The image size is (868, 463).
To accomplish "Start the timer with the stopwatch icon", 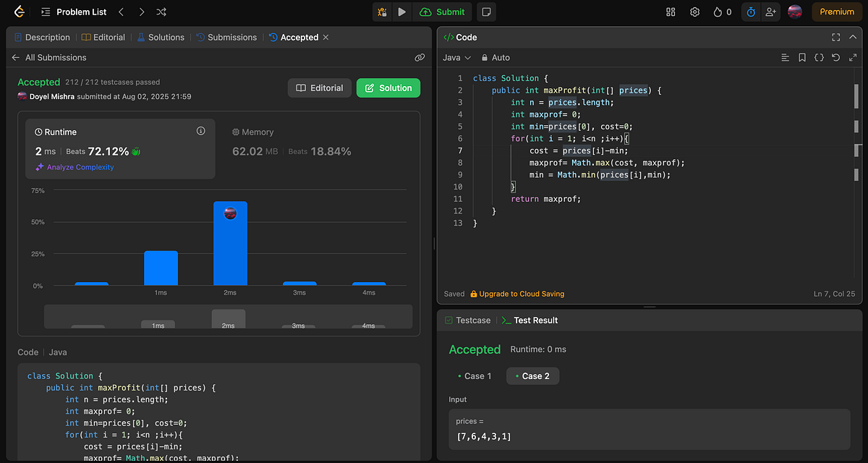I will point(750,12).
